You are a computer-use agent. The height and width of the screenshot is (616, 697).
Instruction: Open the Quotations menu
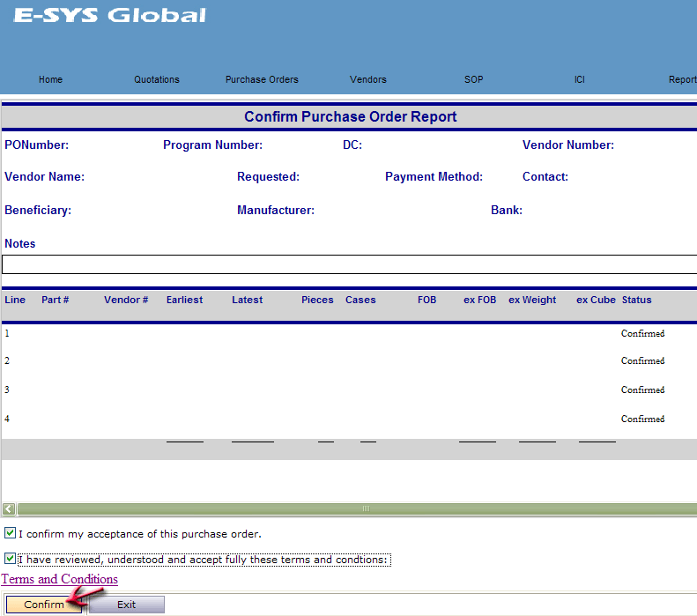[x=157, y=79]
